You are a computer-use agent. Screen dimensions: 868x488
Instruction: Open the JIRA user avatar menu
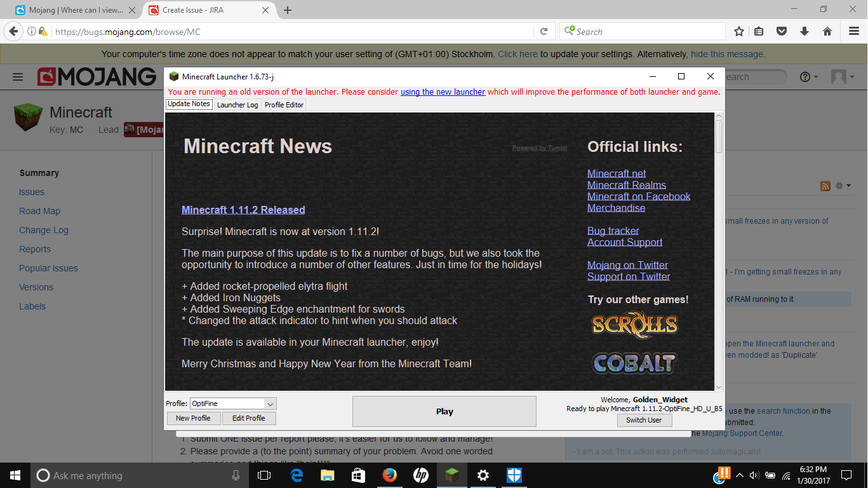click(842, 77)
